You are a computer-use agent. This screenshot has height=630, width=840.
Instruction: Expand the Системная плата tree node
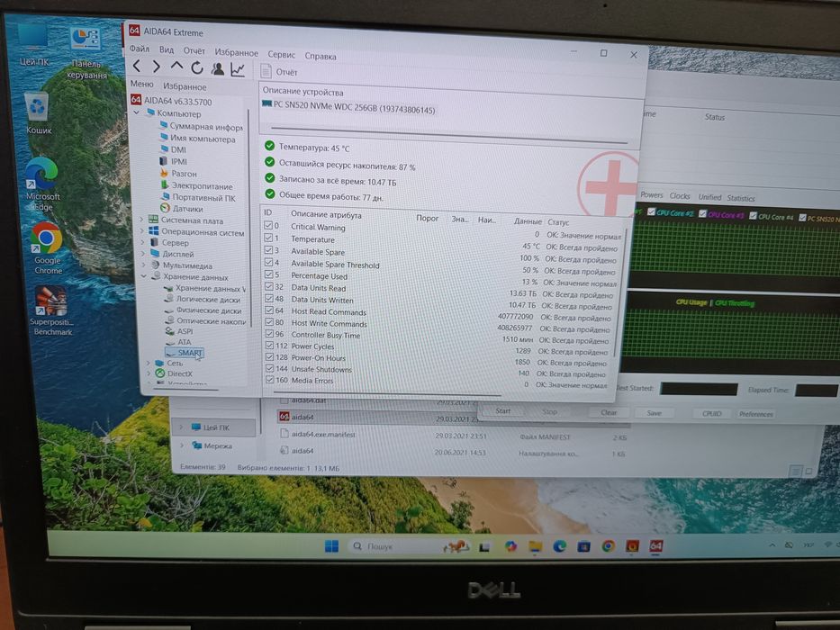(x=142, y=220)
